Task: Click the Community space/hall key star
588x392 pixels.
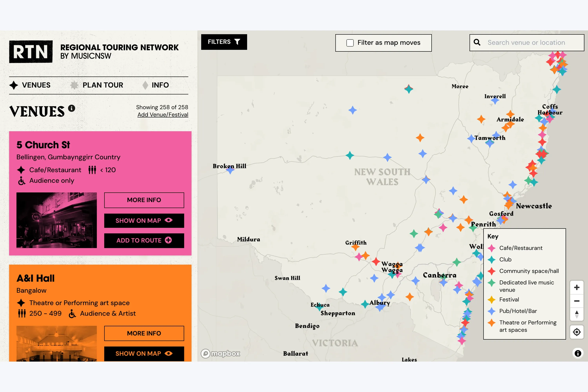Action: [x=492, y=271]
